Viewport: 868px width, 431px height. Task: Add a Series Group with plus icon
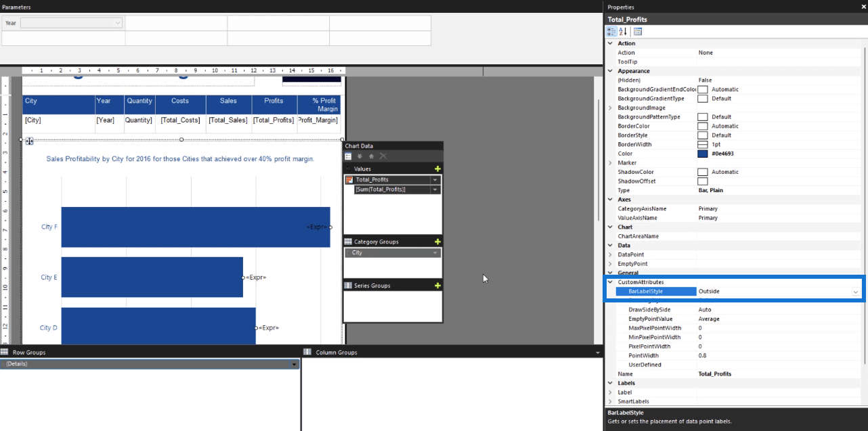[x=437, y=286]
